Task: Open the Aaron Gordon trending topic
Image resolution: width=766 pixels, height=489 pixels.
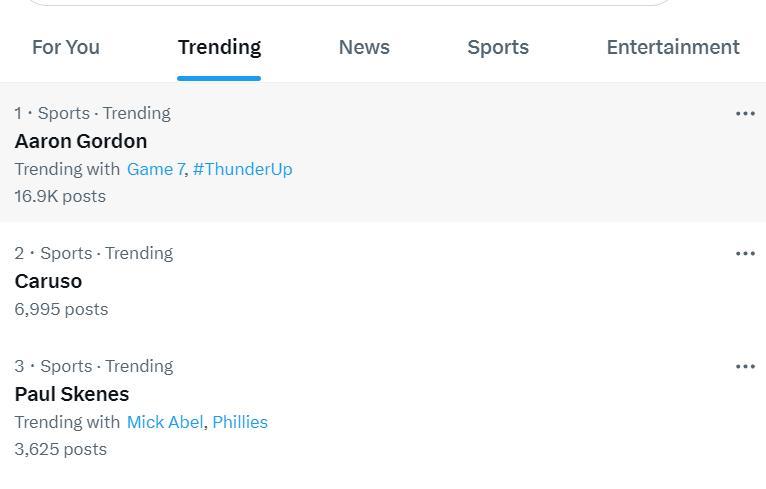Action: pos(81,141)
